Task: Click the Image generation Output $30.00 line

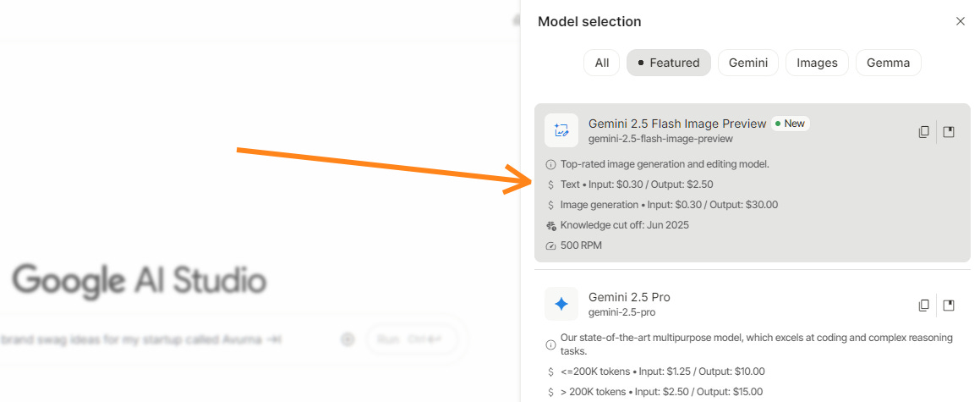Action: pyautogui.click(x=670, y=205)
